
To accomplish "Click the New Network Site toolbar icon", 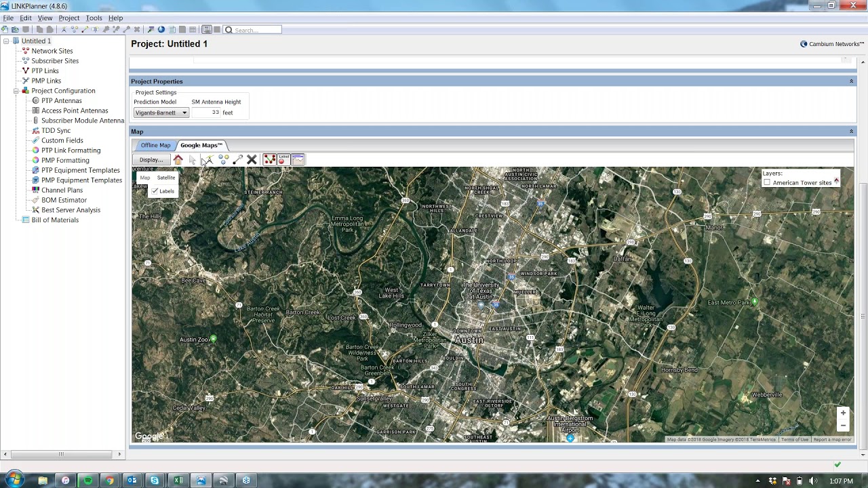I will pyautogui.click(x=64, y=30).
